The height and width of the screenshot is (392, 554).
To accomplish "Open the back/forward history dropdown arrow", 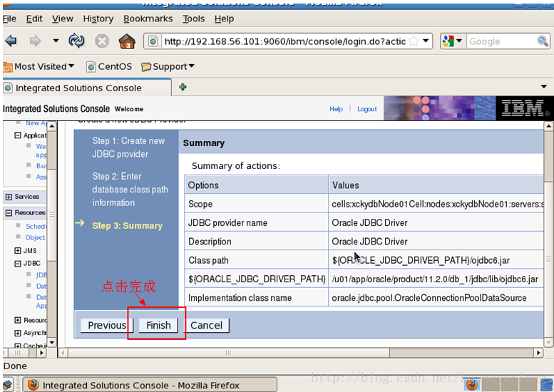I will (x=56, y=41).
